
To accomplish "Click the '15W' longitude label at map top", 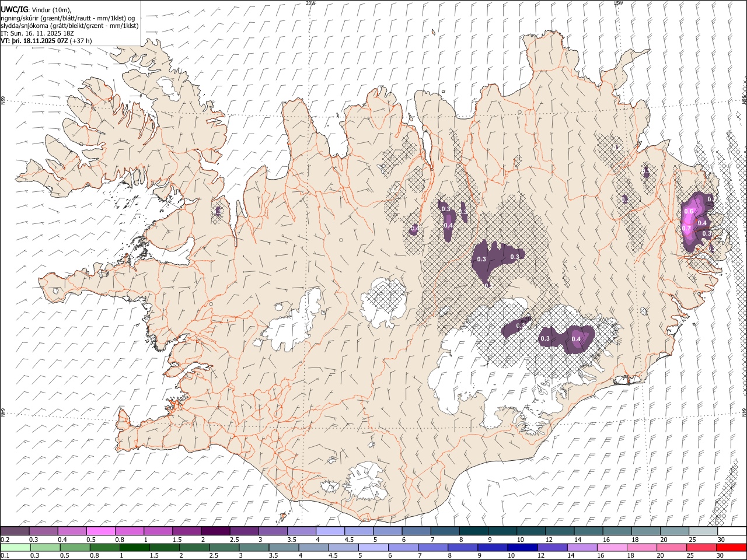I will click(x=618, y=3).
